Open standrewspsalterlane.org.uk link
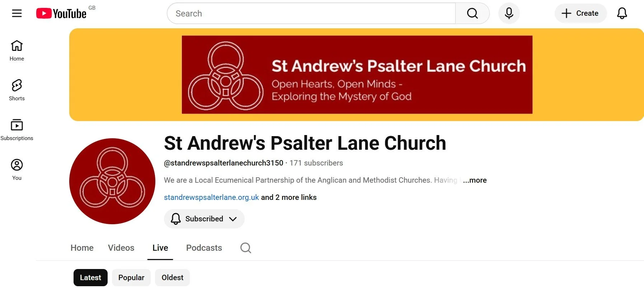The width and height of the screenshot is (644, 288). click(x=211, y=197)
